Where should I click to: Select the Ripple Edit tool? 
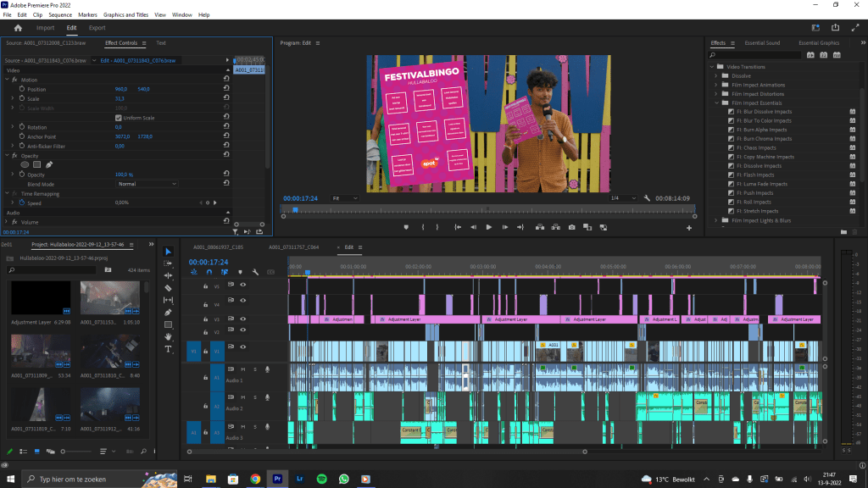(x=168, y=275)
